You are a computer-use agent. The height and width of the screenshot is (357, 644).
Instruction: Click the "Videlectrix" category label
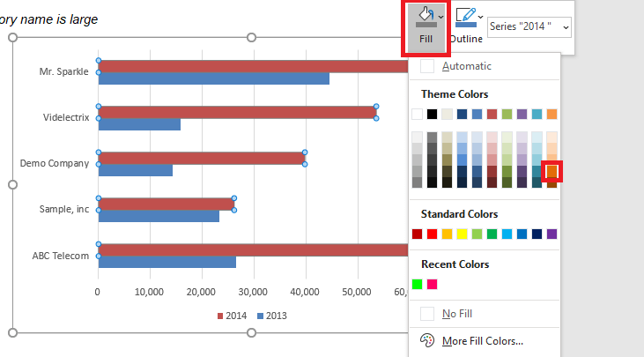(66, 117)
